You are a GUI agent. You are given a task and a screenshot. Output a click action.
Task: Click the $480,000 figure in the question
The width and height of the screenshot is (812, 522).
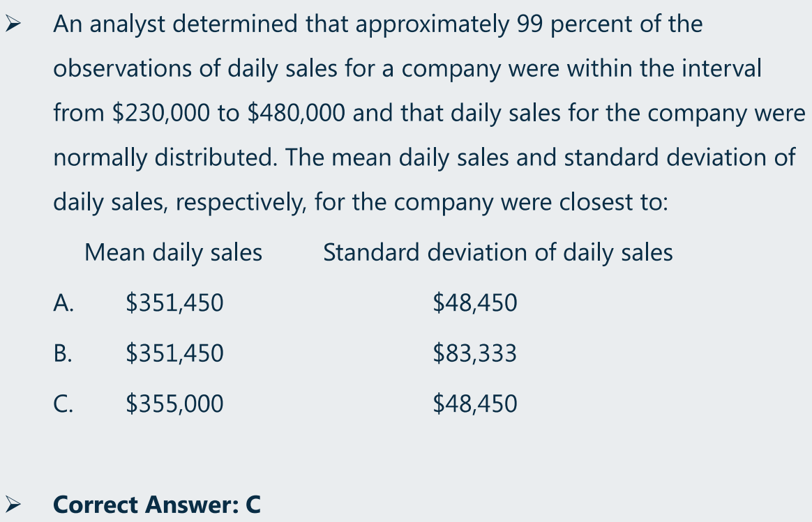pyautogui.click(x=296, y=113)
